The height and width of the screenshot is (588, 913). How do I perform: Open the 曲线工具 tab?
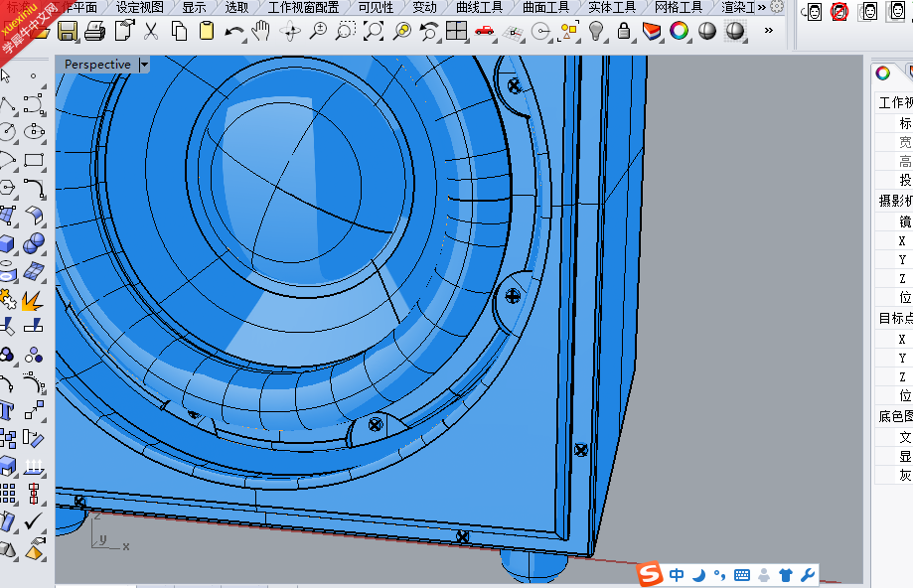tap(479, 8)
